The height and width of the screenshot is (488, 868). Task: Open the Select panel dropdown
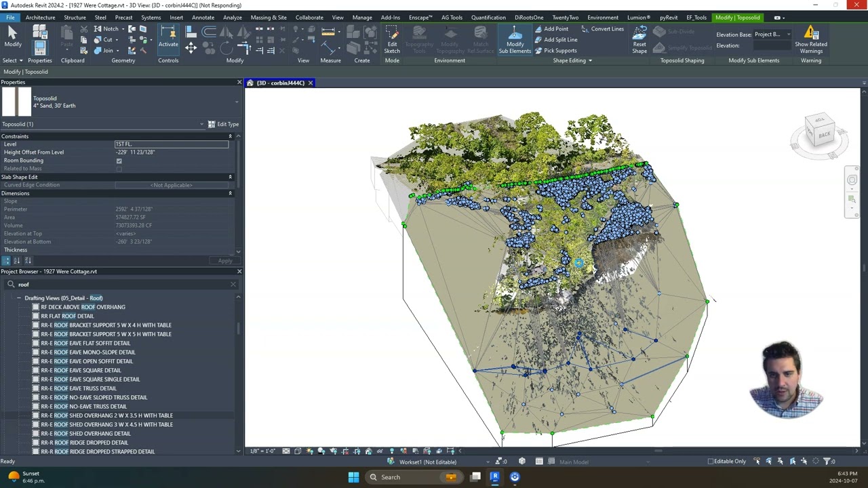coord(13,61)
